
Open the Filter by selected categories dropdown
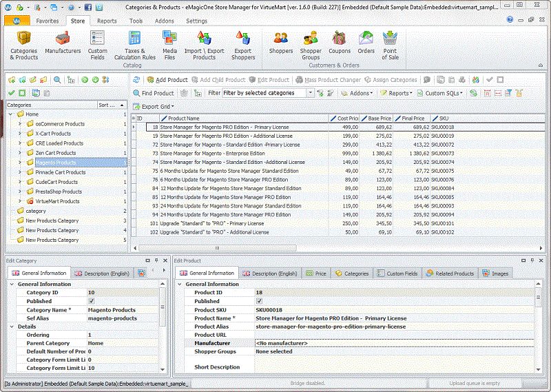311,93
